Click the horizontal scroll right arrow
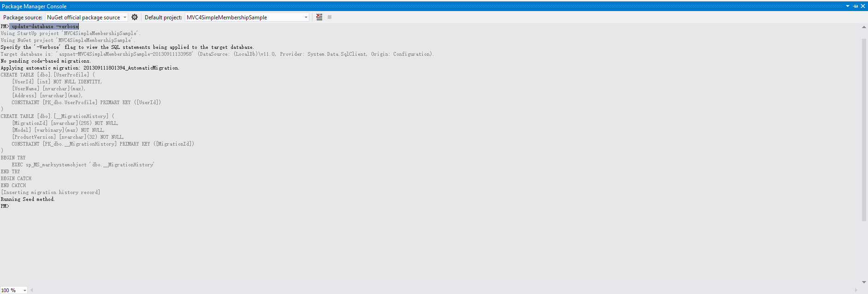The height and width of the screenshot is (294, 868). click(x=856, y=290)
